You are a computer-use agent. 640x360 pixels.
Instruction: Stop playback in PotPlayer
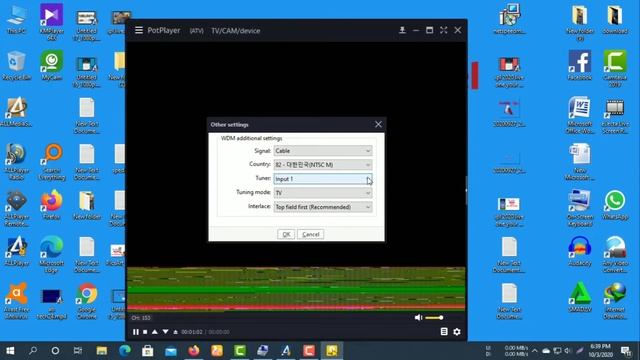(x=145, y=332)
